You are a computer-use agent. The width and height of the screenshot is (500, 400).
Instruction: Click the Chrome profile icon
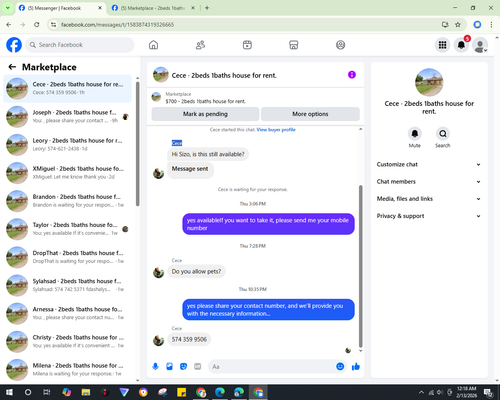click(477, 25)
